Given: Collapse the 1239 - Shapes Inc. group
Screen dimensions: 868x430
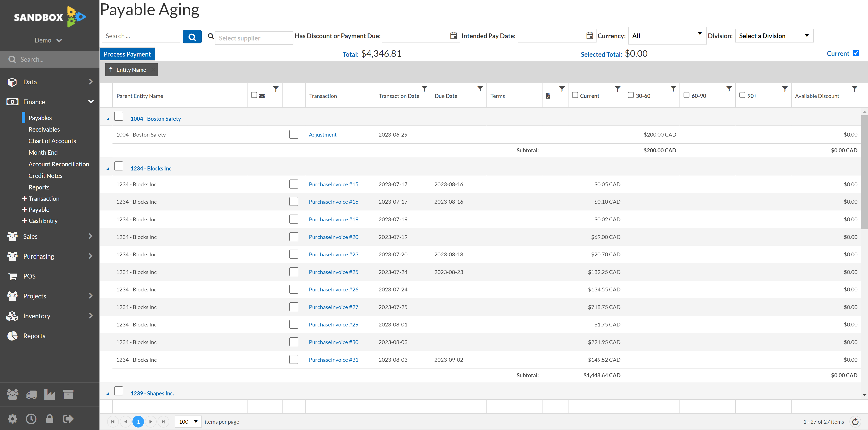Looking at the screenshot, I should point(108,394).
